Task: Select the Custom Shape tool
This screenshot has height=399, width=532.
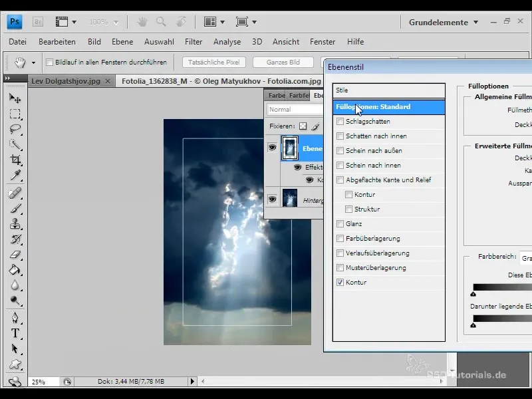Action: point(15,364)
